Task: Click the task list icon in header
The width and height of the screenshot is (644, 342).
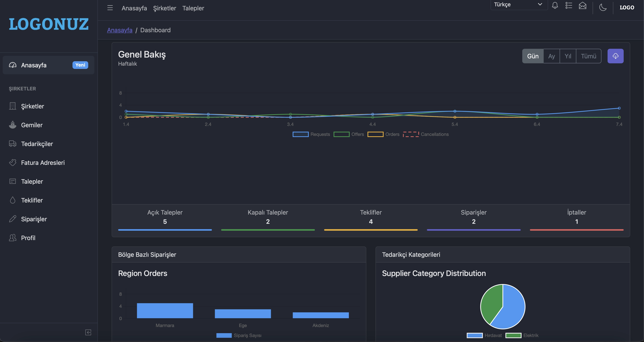Action: 569,6
